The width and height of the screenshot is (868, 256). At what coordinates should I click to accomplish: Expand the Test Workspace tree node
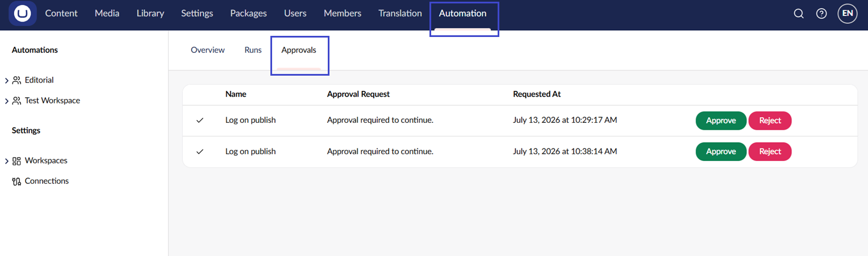[x=7, y=101]
